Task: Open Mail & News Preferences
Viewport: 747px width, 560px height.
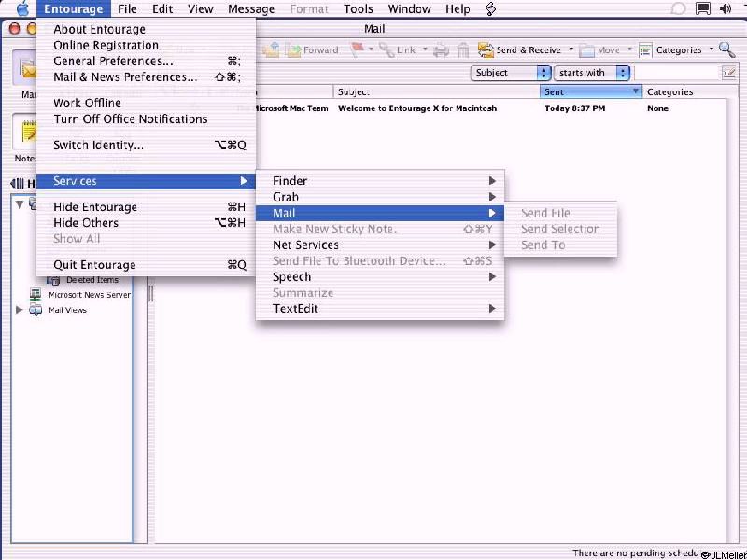Action: click(x=147, y=77)
